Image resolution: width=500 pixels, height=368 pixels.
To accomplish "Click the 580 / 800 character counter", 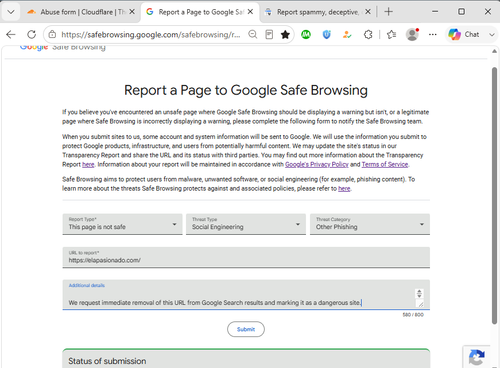I will [413, 315].
